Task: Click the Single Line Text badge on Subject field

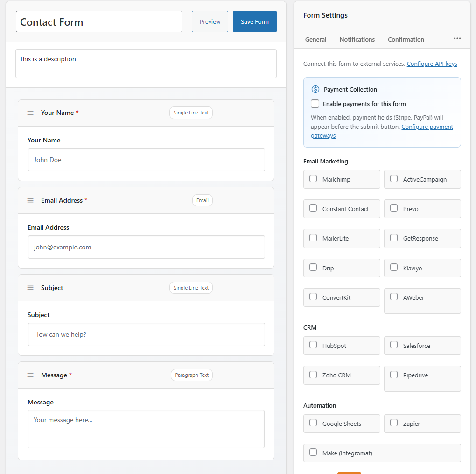Action: coord(191,288)
